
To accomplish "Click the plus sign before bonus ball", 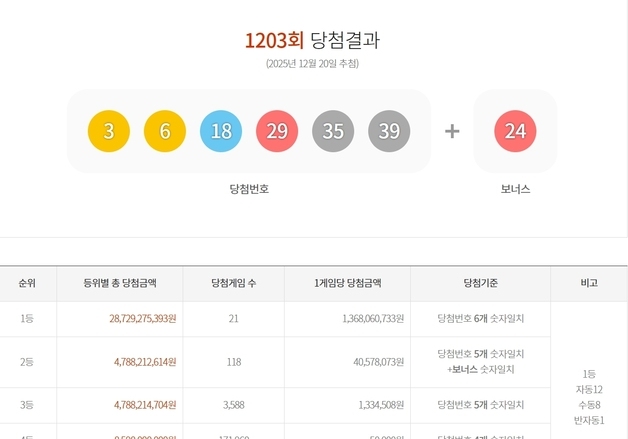I will tap(452, 131).
